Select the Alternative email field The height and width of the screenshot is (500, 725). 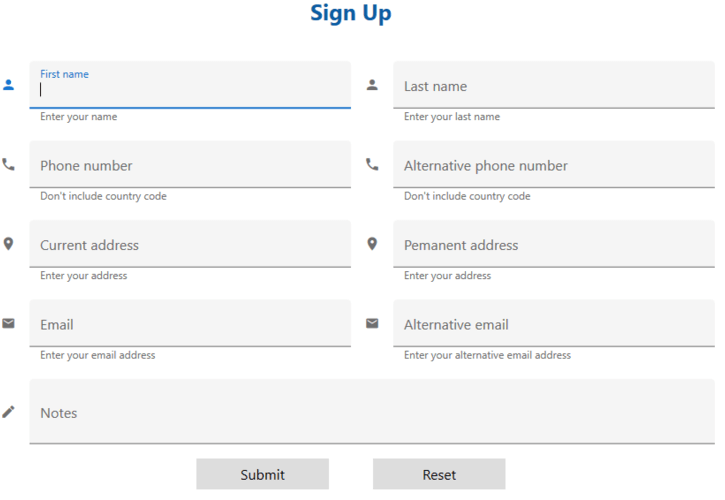[554, 324]
